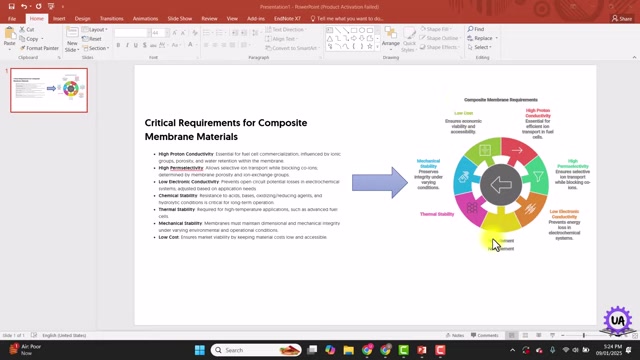The width and height of the screenshot is (640, 360).
Task: Toggle text Shadow formatting
Action: 144,45
